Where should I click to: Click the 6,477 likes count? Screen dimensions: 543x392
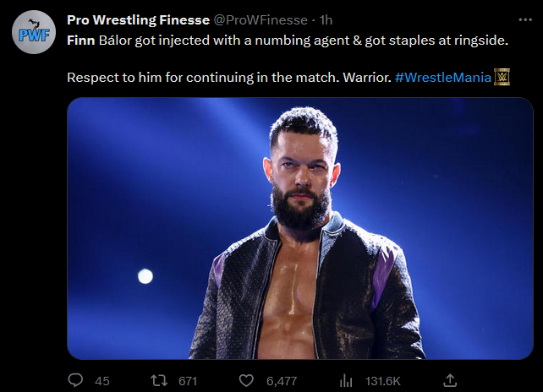tap(282, 381)
